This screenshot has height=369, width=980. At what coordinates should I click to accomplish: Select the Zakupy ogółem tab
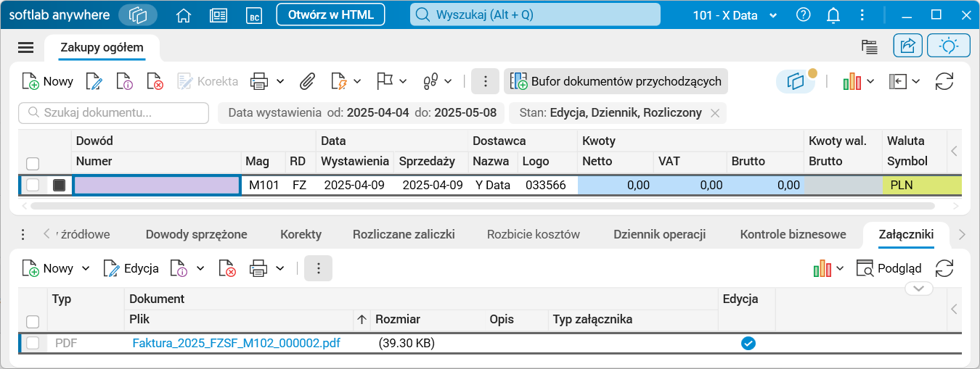tap(102, 47)
